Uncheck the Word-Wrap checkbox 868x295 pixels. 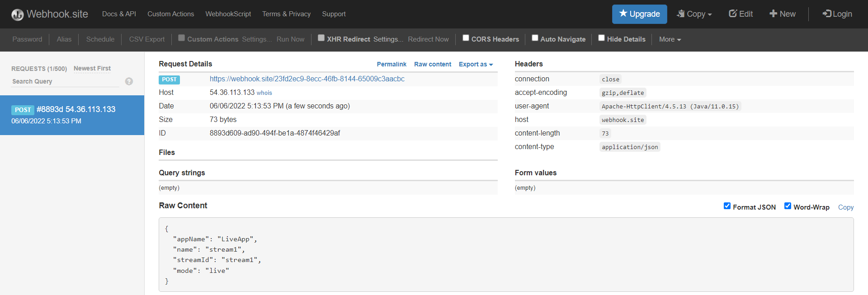coord(788,206)
